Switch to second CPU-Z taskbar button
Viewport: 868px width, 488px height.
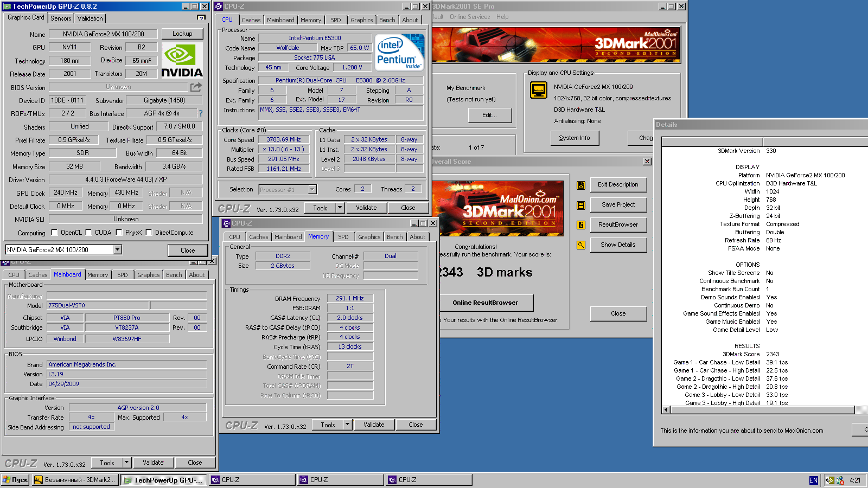coord(340,480)
